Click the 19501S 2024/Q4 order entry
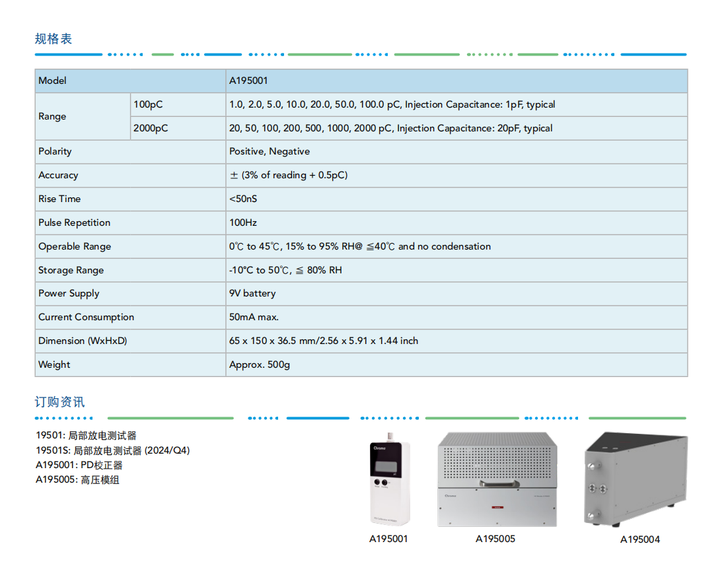The height and width of the screenshot is (587, 728). 112,450
